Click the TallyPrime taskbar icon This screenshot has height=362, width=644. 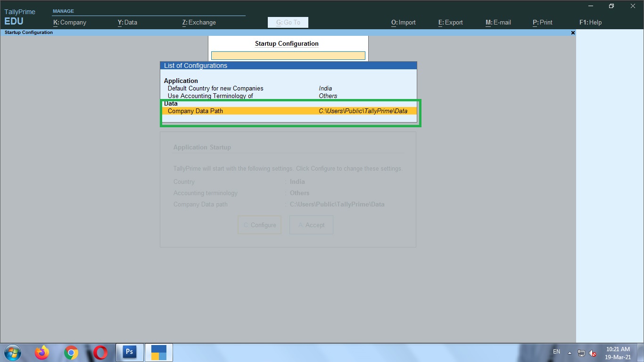tap(159, 352)
